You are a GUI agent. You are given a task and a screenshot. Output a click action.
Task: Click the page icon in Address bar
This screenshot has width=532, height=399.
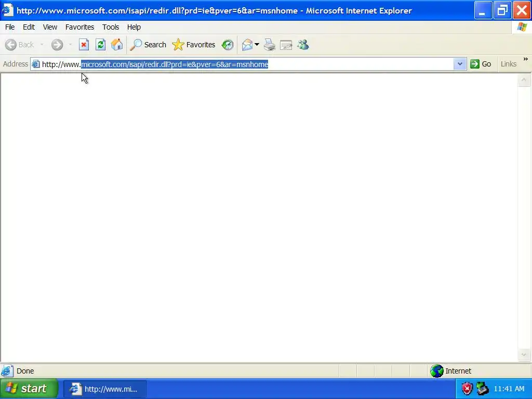[x=36, y=64]
